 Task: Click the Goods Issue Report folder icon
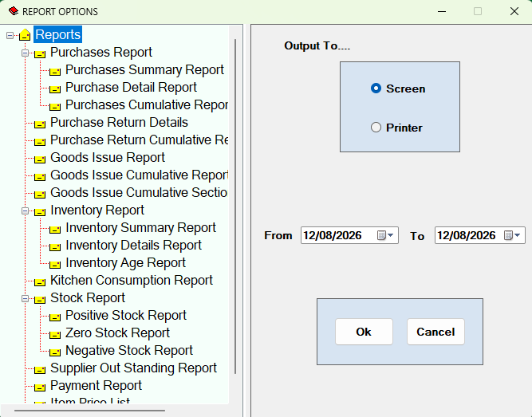click(x=40, y=159)
